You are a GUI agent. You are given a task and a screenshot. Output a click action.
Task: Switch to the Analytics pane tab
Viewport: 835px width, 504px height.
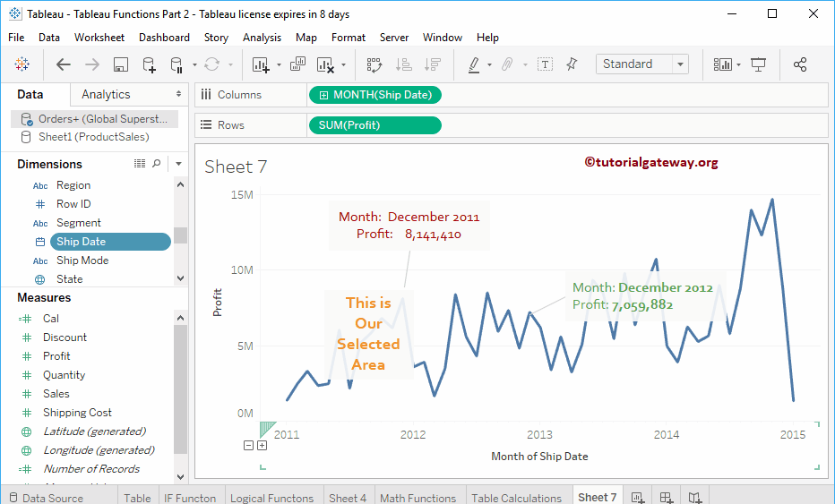click(x=106, y=94)
